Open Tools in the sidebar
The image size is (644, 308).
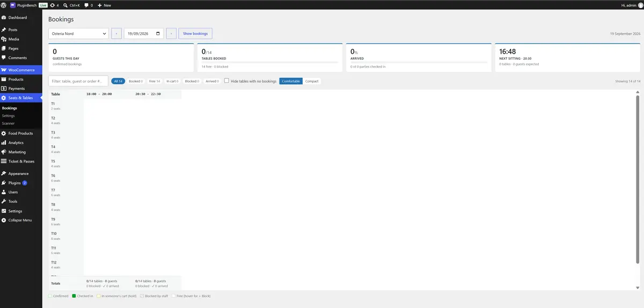click(x=21, y=201)
